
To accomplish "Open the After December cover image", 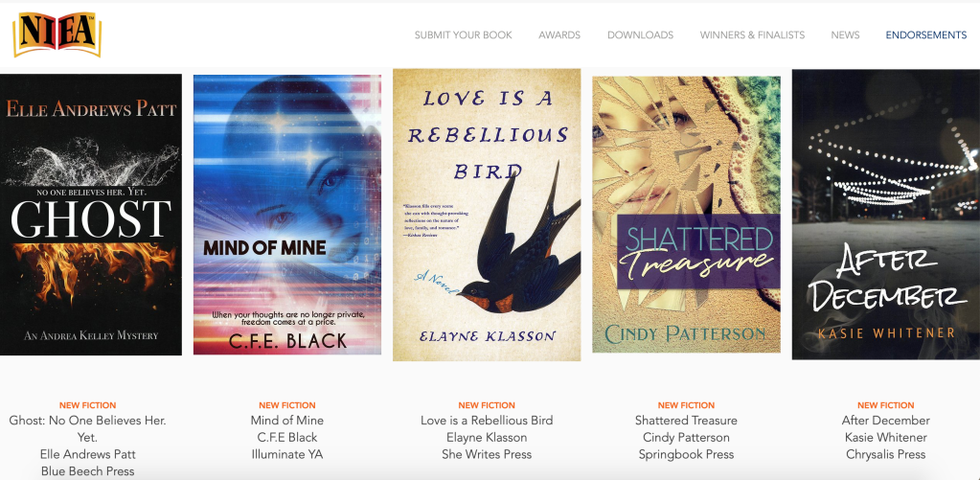I will [x=885, y=215].
